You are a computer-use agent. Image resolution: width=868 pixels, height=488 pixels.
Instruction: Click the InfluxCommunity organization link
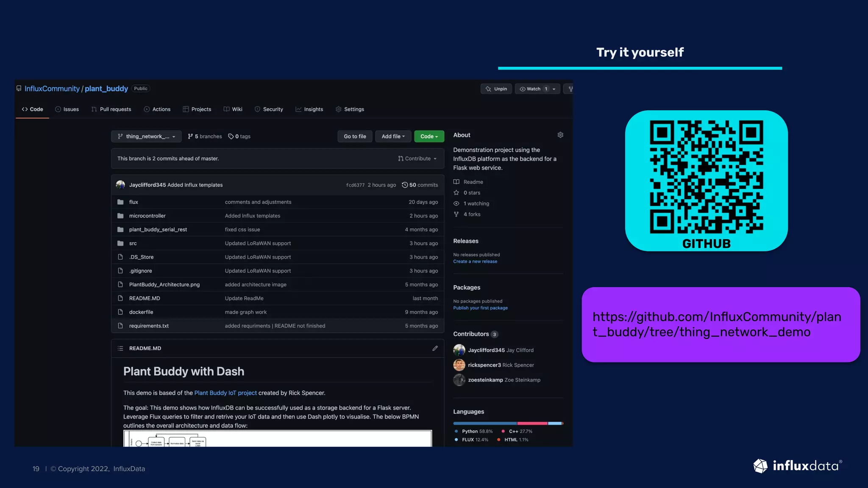[x=52, y=89]
